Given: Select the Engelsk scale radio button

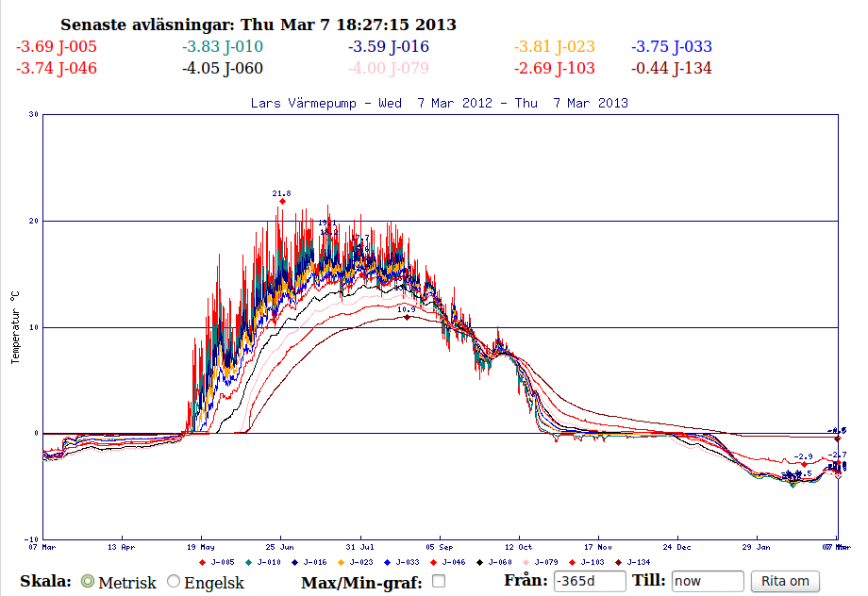Looking at the screenshot, I should 174,582.
